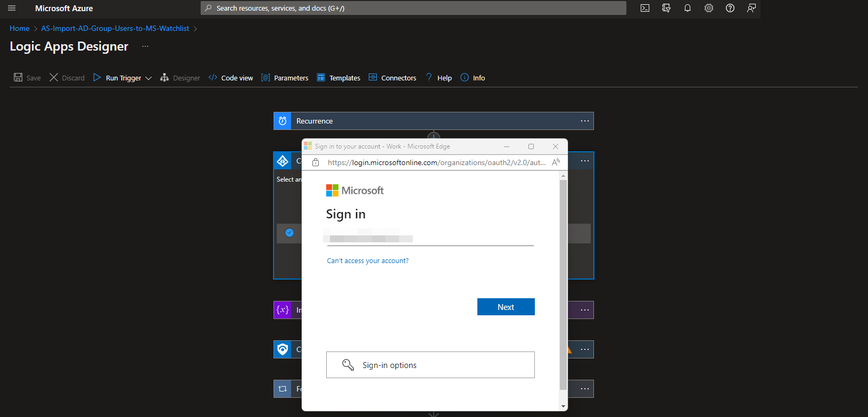Click the Read aloud icon in address bar
The height and width of the screenshot is (417, 868).
coord(556,162)
